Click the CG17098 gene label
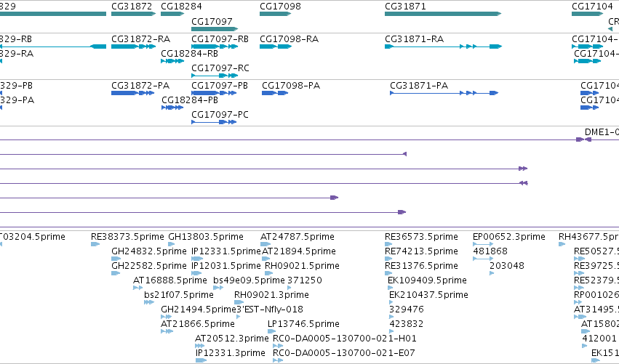This screenshot has height=364, width=619. tap(280, 7)
